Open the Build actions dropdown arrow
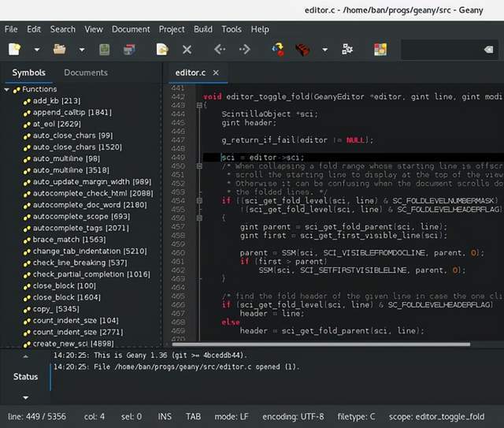 324,50
